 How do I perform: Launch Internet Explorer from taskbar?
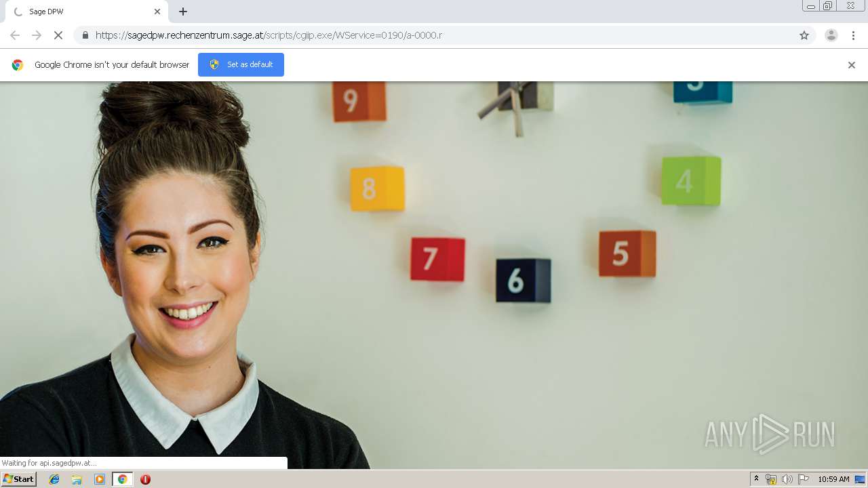point(54,479)
